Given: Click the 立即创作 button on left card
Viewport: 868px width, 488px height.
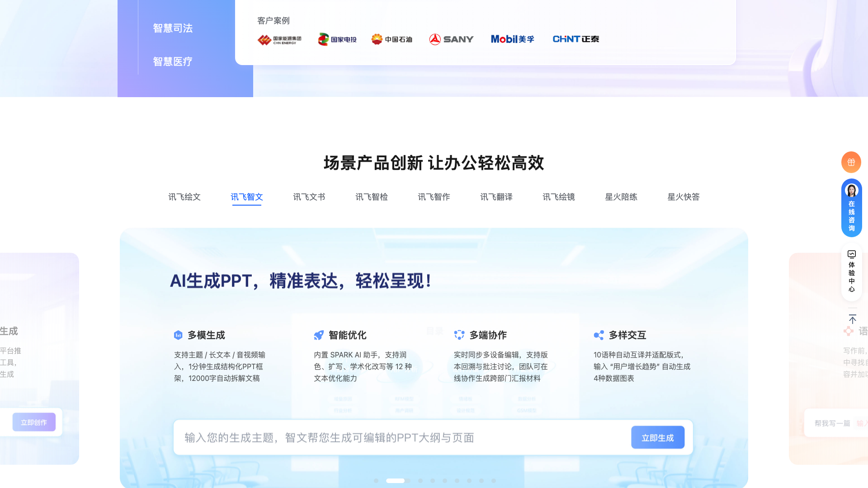Looking at the screenshot, I should click(34, 422).
